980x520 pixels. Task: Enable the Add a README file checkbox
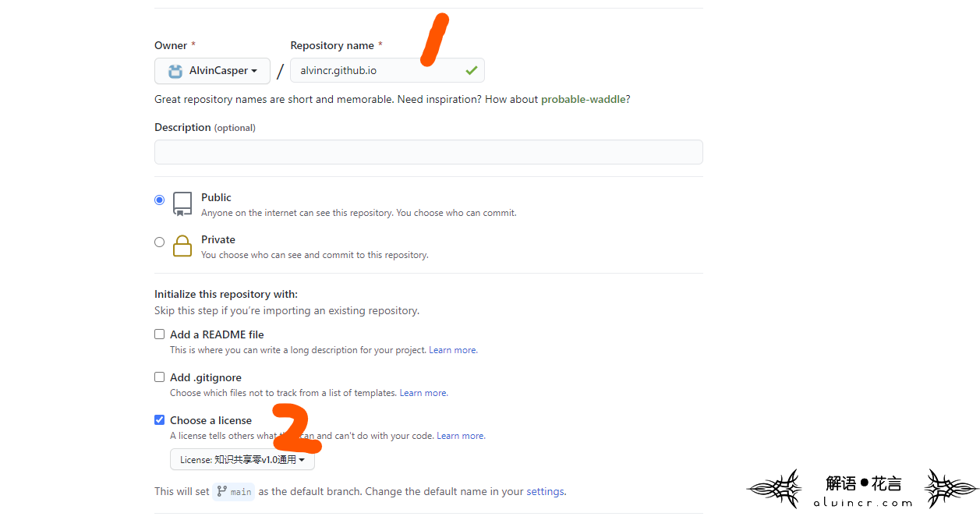pos(160,334)
